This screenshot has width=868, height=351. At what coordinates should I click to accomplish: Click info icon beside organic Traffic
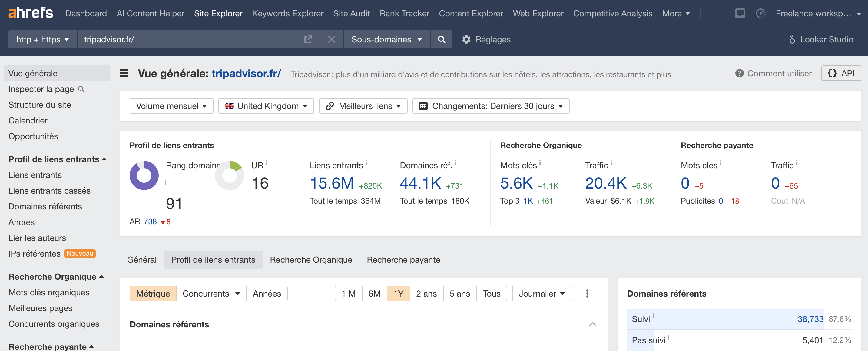(611, 162)
